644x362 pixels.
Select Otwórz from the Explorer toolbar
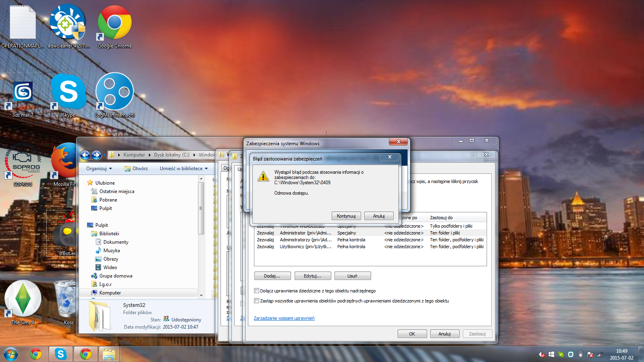tap(136, 168)
